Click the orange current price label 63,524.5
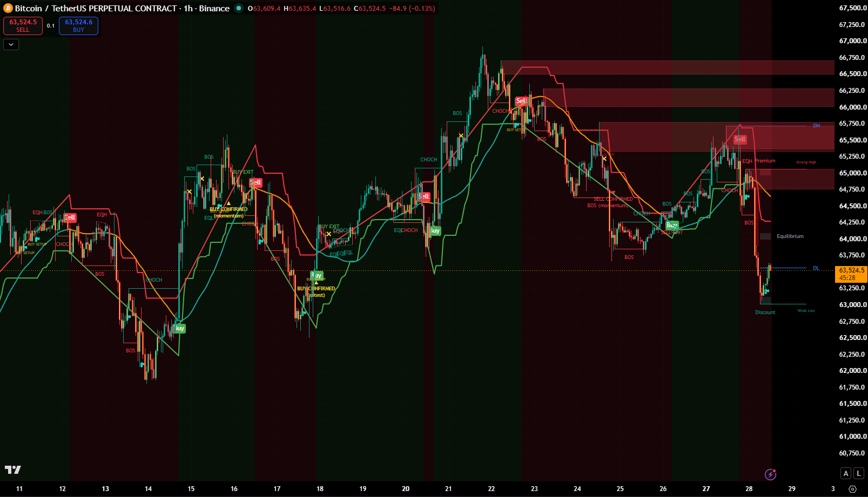This screenshot has height=497, width=868. [851, 274]
